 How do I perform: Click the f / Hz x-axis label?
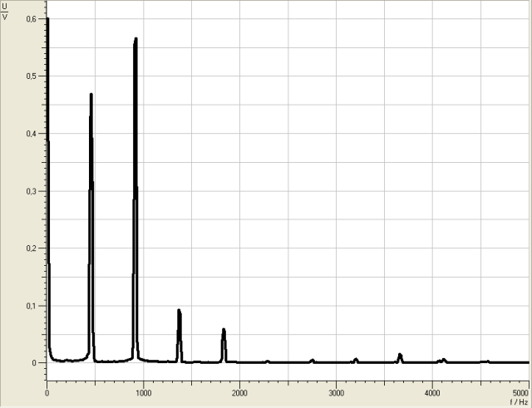pyautogui.click(x=520, y=401)
